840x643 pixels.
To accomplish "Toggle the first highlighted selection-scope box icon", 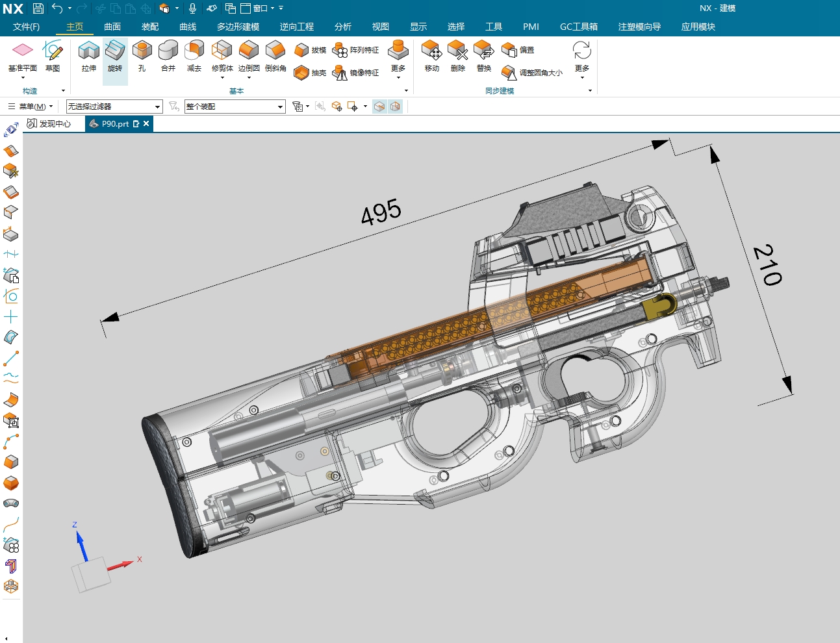I will click(379, 106).
